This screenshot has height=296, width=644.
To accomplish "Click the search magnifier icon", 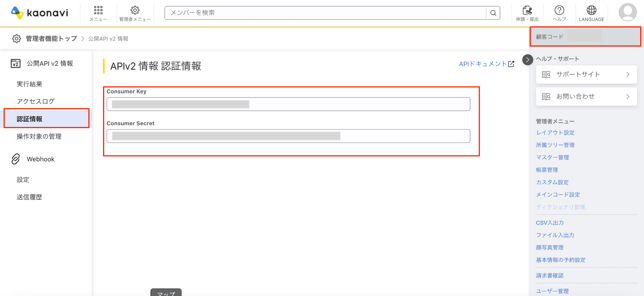I will pyautogui.click(x=493, y=13).
